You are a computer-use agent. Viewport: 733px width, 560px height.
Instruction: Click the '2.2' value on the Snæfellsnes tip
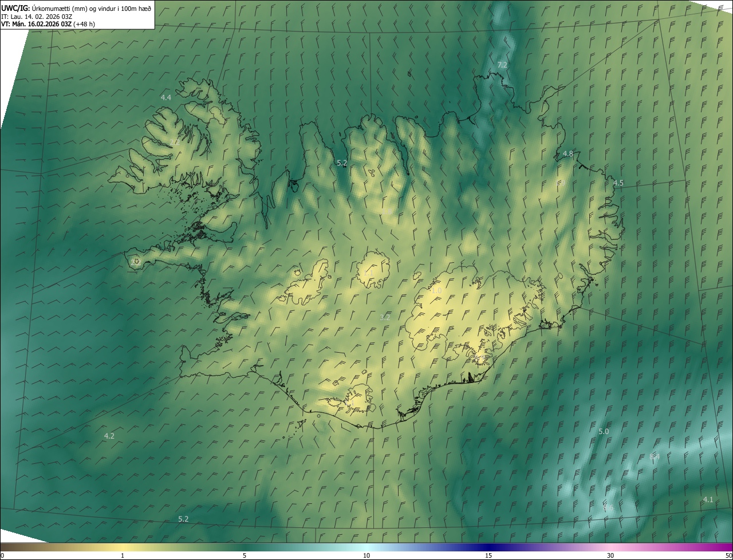[x=135, y=262]
